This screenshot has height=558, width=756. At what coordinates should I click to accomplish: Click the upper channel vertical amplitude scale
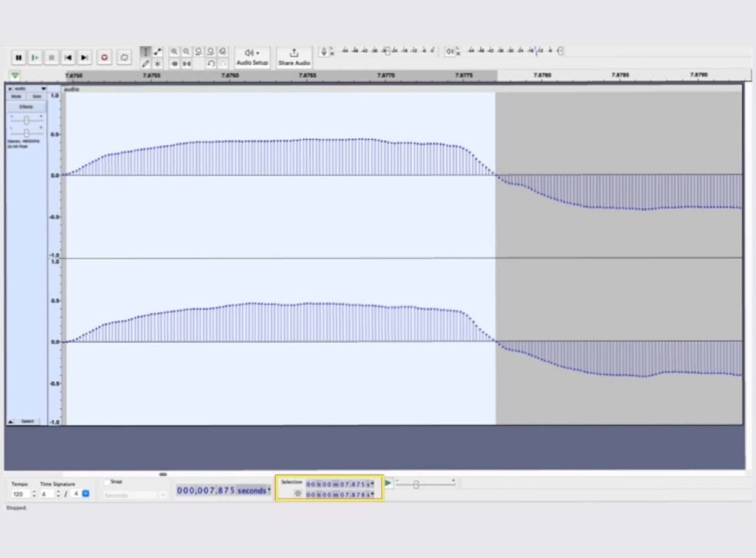coord(55,176)
